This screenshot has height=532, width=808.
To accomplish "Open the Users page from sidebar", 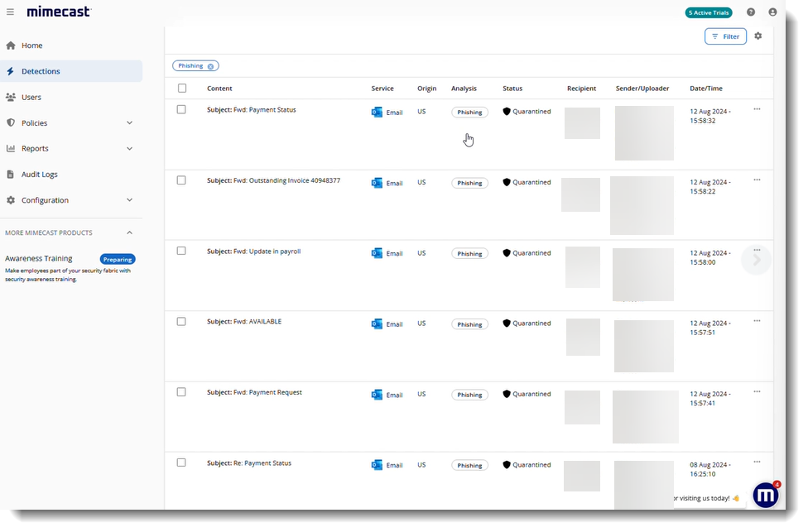I will click(31, 97).
